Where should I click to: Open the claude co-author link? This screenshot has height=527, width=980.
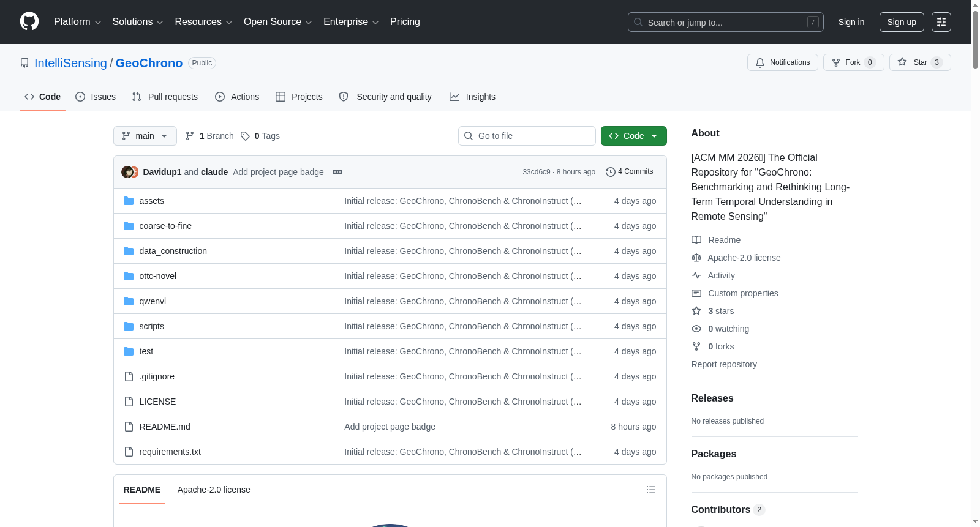tap(214, 172)
